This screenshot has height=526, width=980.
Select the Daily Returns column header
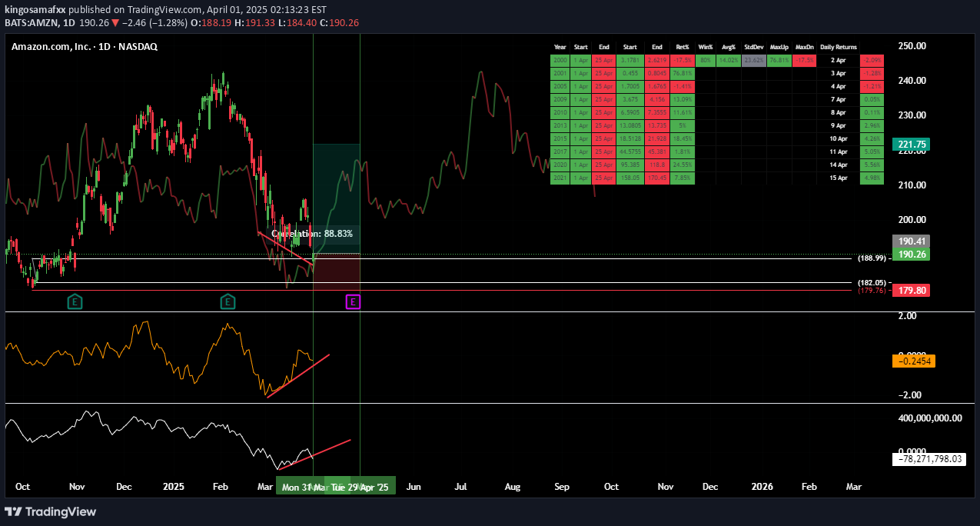point(838,47)
